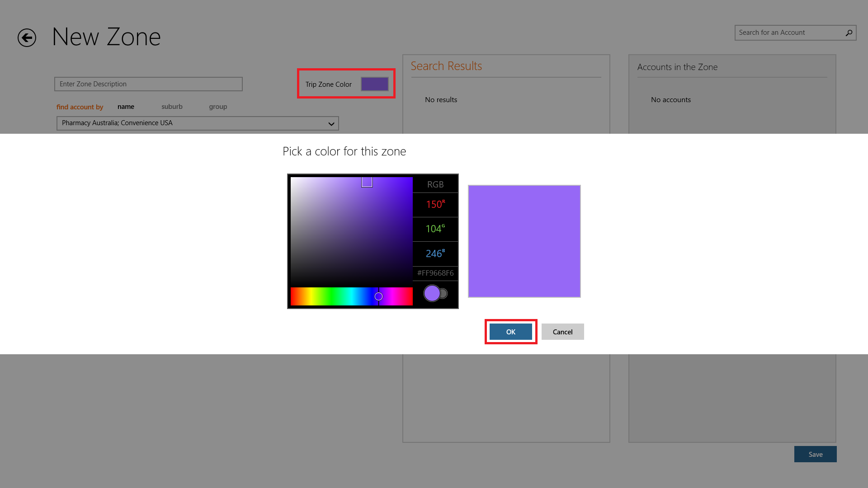Click the hex code #FF9668F6 field
The image size is (868, 488).
[435, 273]
